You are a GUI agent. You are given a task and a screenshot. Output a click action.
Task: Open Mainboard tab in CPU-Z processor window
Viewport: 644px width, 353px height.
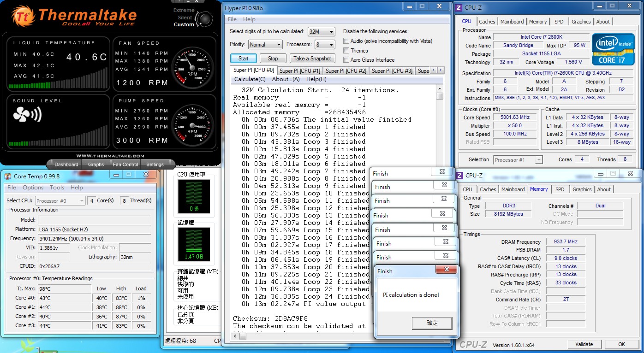pos(512,22)
